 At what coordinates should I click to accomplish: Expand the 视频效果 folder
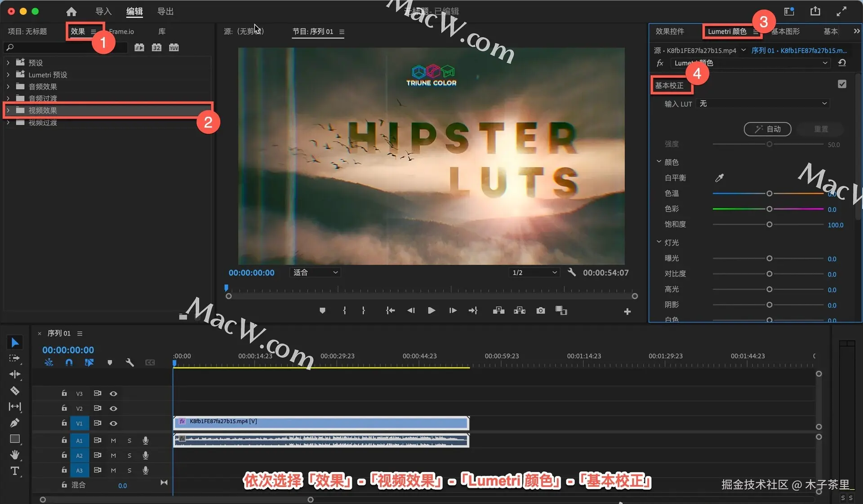(8, 110)
